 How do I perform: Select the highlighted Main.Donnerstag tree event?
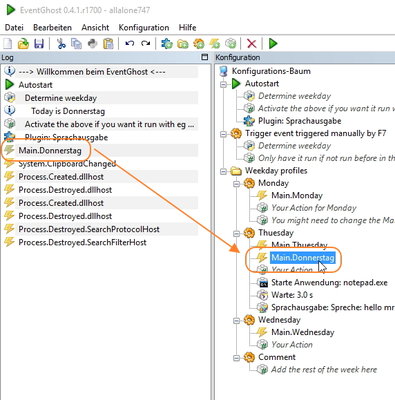[x=302, y=258]
